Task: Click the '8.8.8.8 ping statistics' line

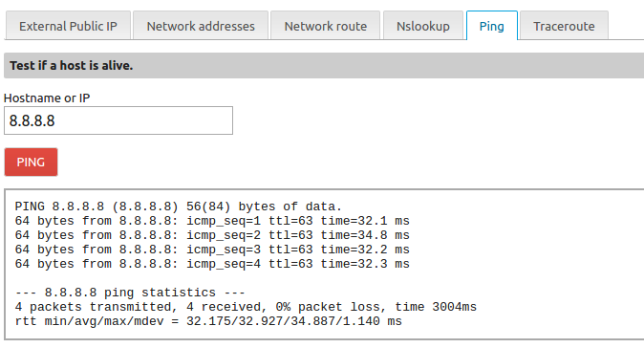Action: [130, 293]
